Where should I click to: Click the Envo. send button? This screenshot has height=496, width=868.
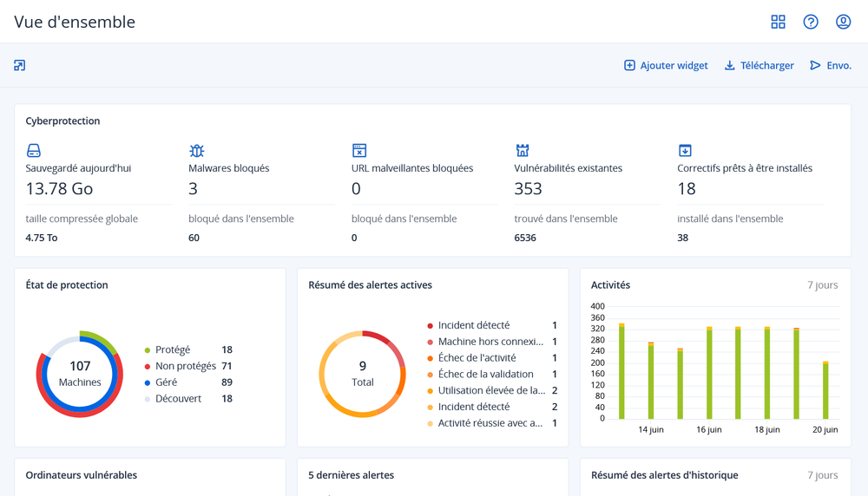831,65
